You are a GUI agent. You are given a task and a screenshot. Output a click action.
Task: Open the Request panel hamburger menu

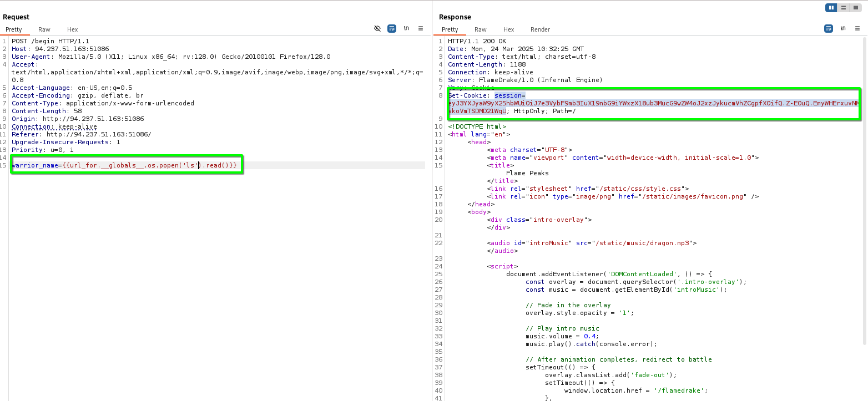coord(421,28)
